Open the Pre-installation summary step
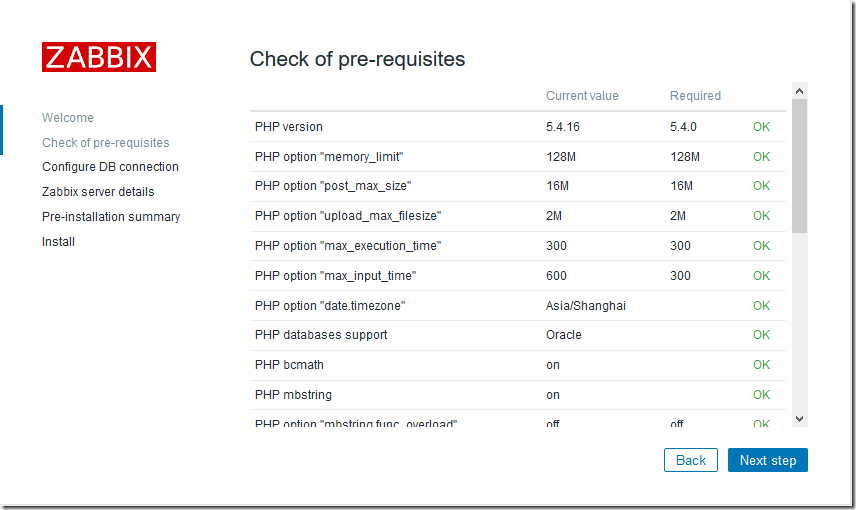Viewport: 856px width, 510px height. 111,217
